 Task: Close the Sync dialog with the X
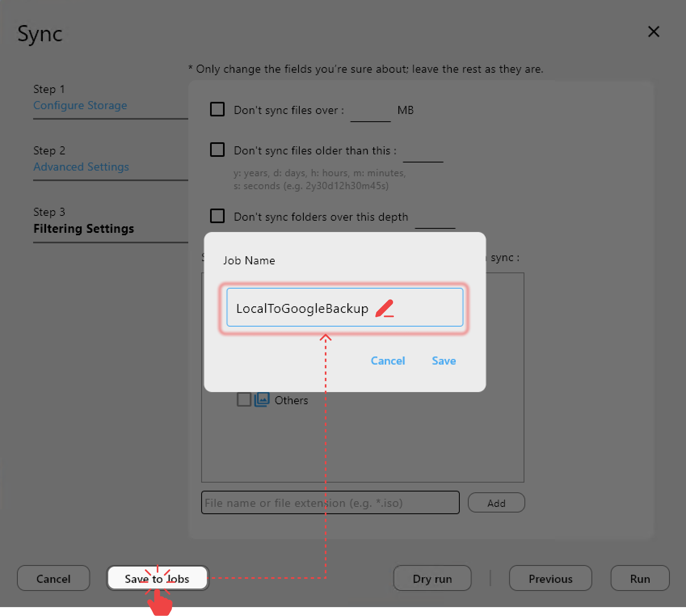coord(654,32)
